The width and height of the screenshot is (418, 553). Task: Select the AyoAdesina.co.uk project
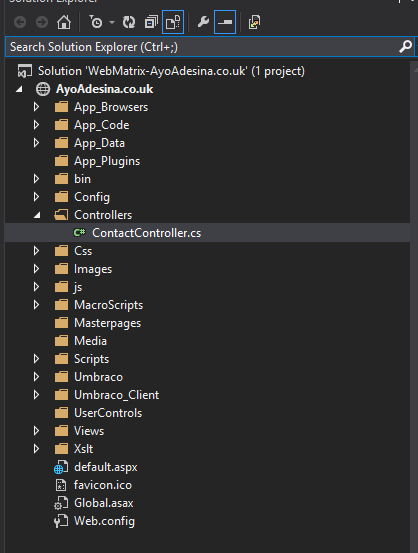(104, 89)
